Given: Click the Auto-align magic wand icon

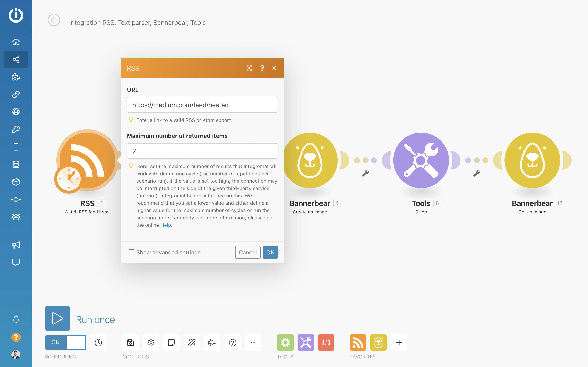Looking at the screenshot, I should (x=192, y=343).
